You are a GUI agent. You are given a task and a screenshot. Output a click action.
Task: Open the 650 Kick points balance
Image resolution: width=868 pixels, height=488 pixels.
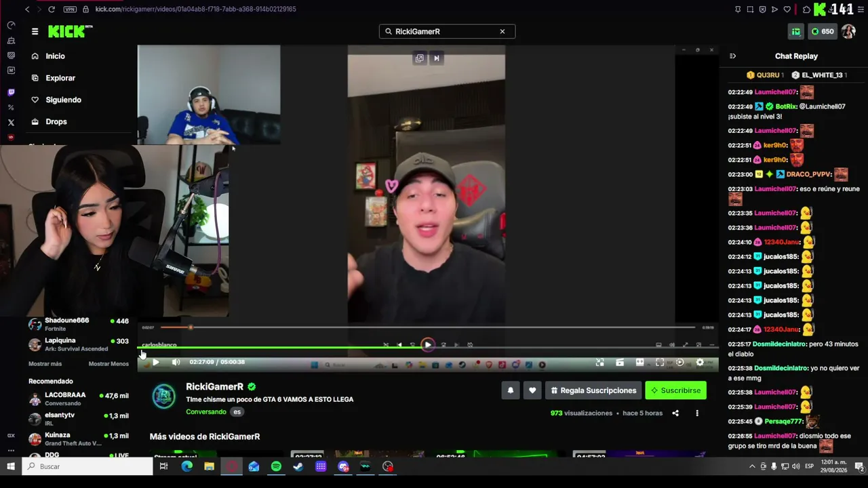point(823,31)
